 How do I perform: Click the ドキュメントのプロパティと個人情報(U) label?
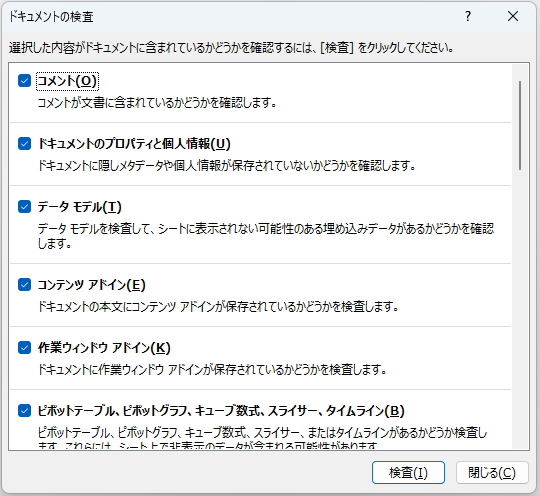pyautogui.click(x=134, y=144)
